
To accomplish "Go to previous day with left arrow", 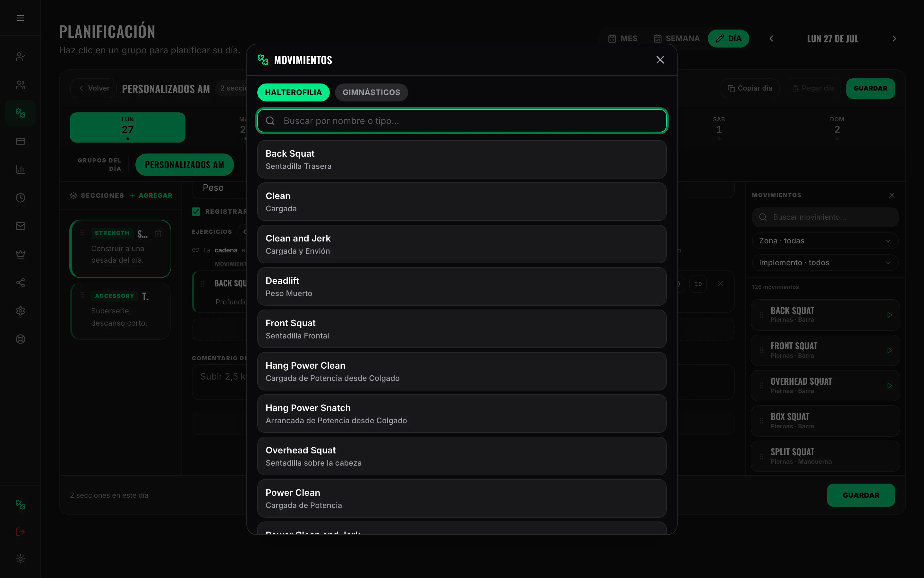I will pyautogui.click(x=771, y=39).
